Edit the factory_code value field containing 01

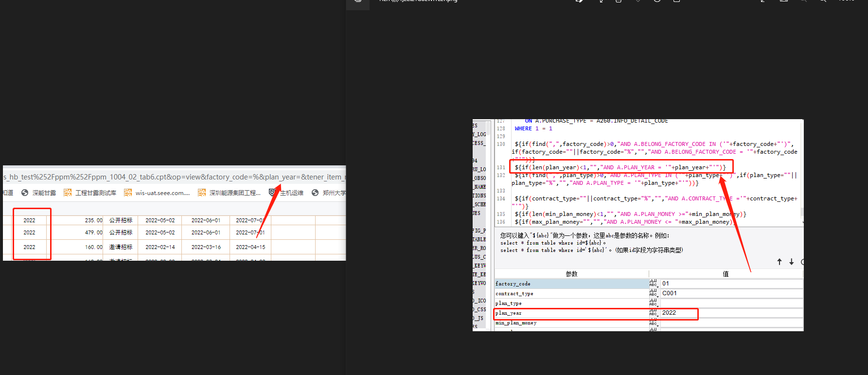[731, 284]
